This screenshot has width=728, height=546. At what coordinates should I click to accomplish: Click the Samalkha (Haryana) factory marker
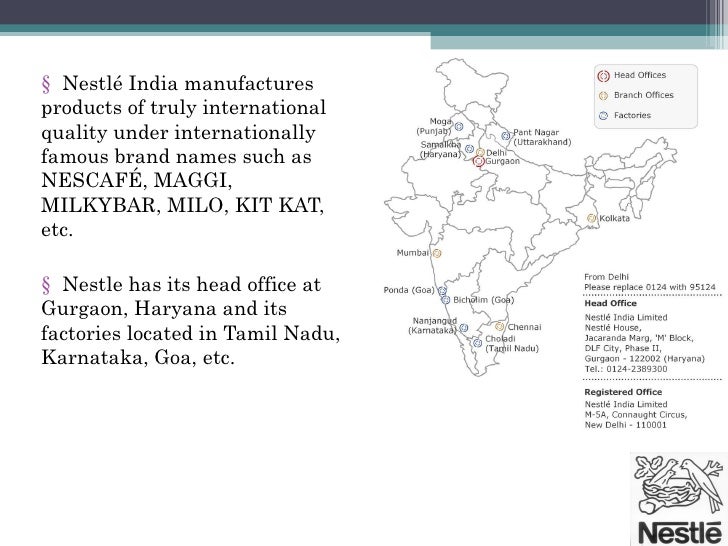point(469,149)
